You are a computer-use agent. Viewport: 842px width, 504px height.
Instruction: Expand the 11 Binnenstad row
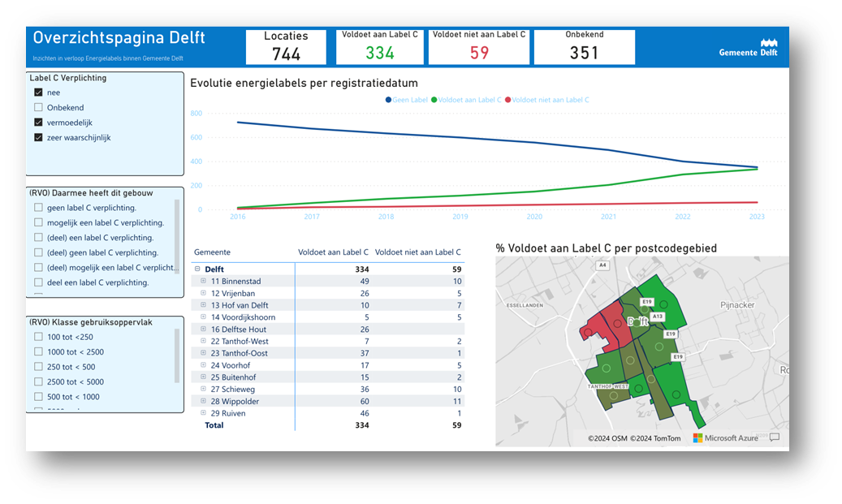point(203,281)
